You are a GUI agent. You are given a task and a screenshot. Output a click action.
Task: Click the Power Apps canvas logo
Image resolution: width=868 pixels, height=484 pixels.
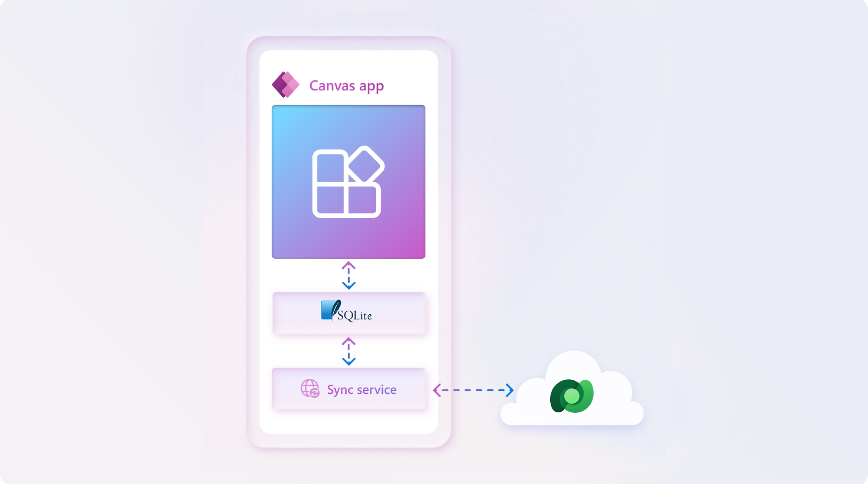coord(284,85)
